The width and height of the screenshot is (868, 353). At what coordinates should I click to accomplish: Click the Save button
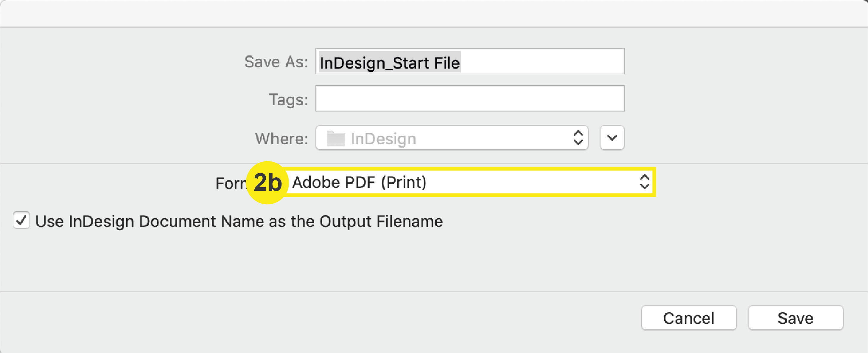pyautogui.click(x=795, y=317)
